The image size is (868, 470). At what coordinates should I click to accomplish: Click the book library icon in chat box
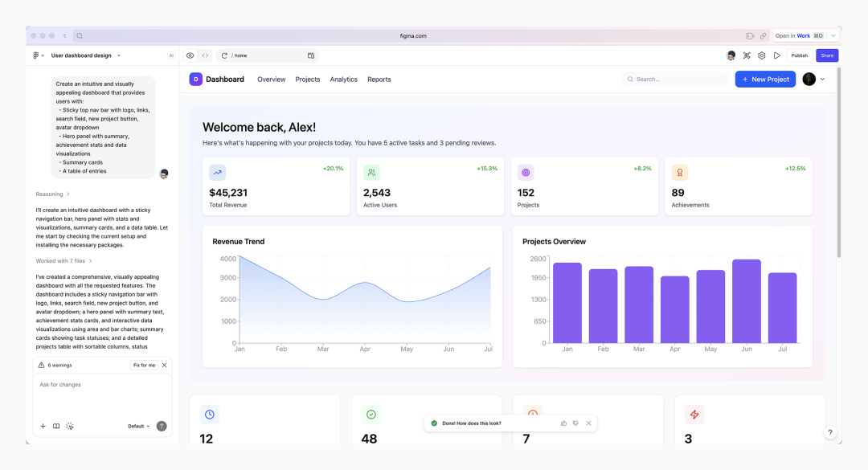click(x=56, y=426)
